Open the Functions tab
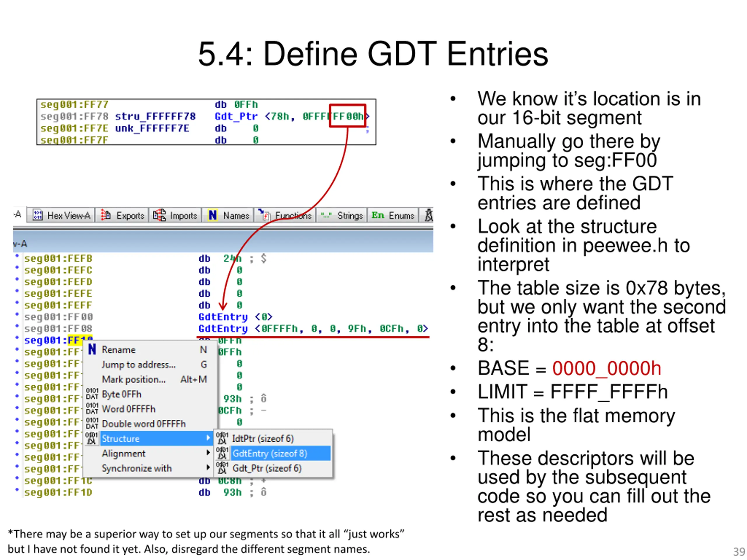This screenshot has width=747, height=560. point(285,215)
